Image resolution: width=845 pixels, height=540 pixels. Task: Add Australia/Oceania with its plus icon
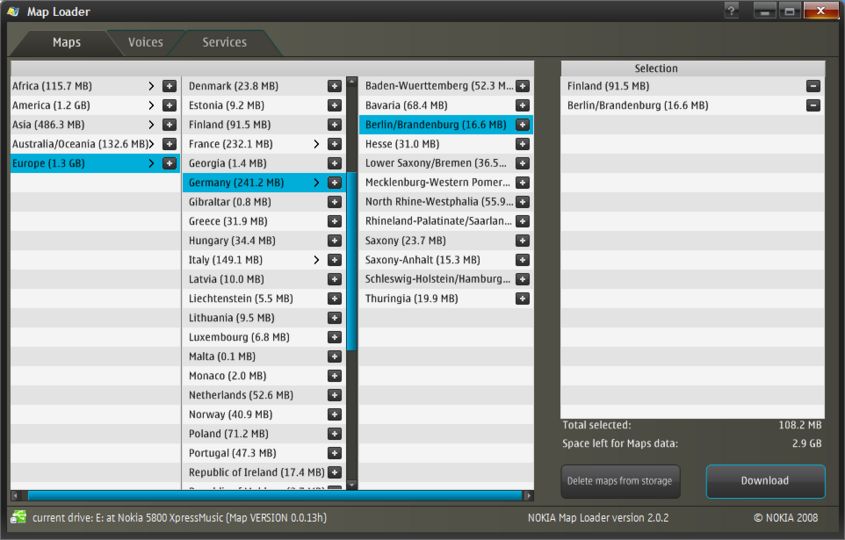(x=169, y=144)
